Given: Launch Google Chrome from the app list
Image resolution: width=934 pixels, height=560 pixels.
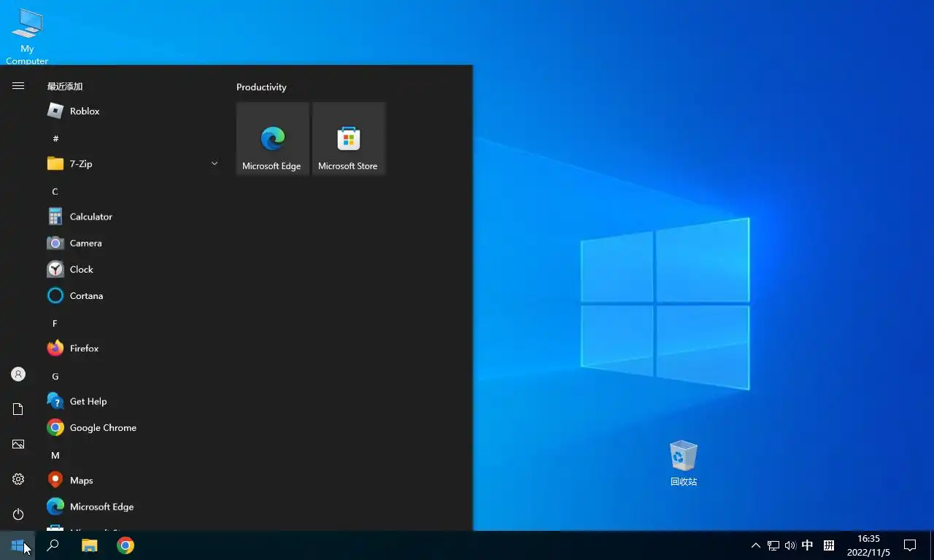Looking at the screenshot, I should coord(134,427).
